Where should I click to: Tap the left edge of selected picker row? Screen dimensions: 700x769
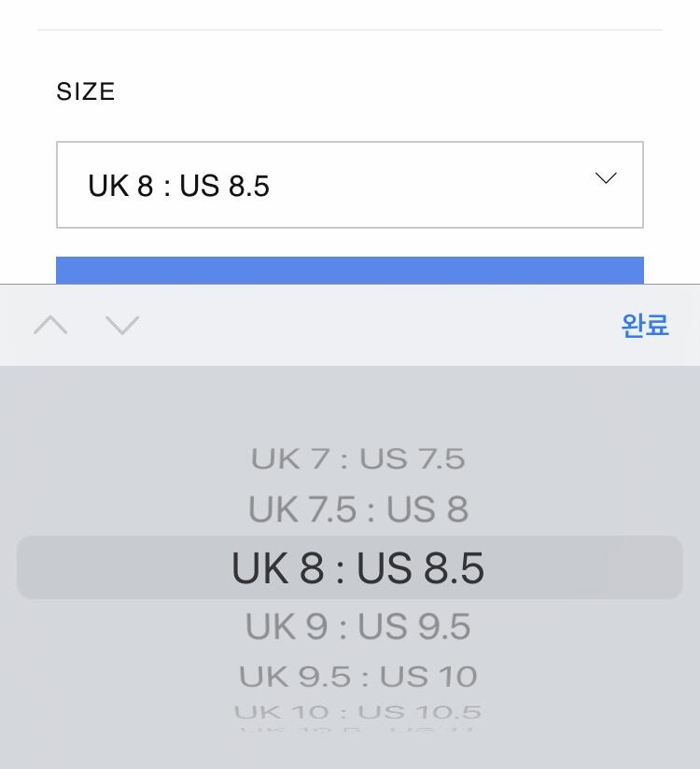click(37, 567)
